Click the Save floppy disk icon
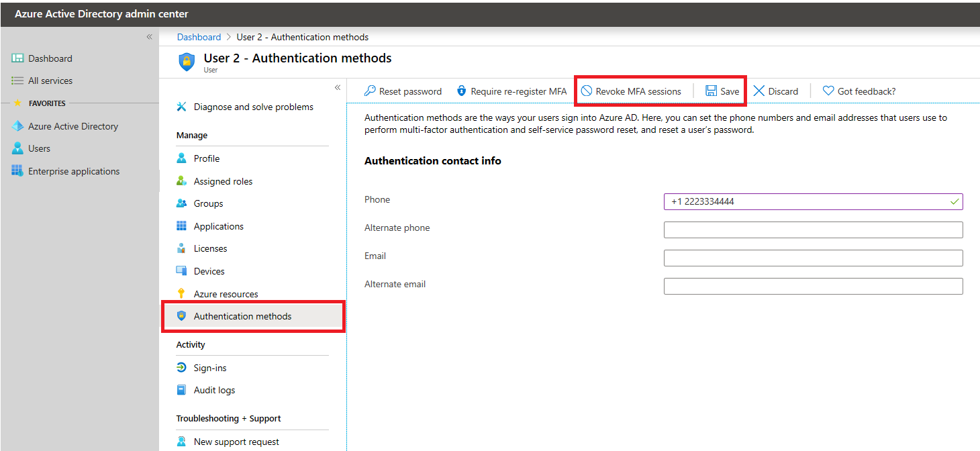Viewport: 980px width, 451px height. pos(711,91)
